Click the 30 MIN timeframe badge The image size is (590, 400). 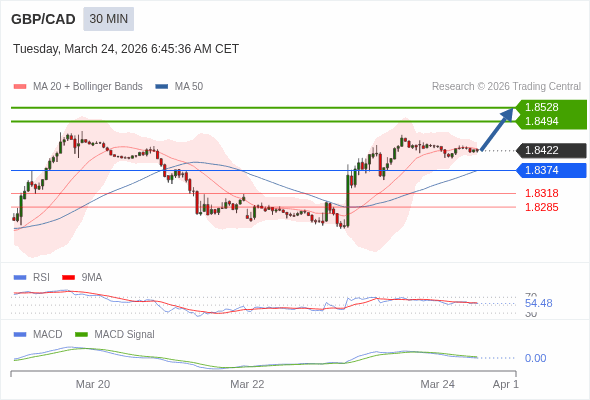pos(108,19)
